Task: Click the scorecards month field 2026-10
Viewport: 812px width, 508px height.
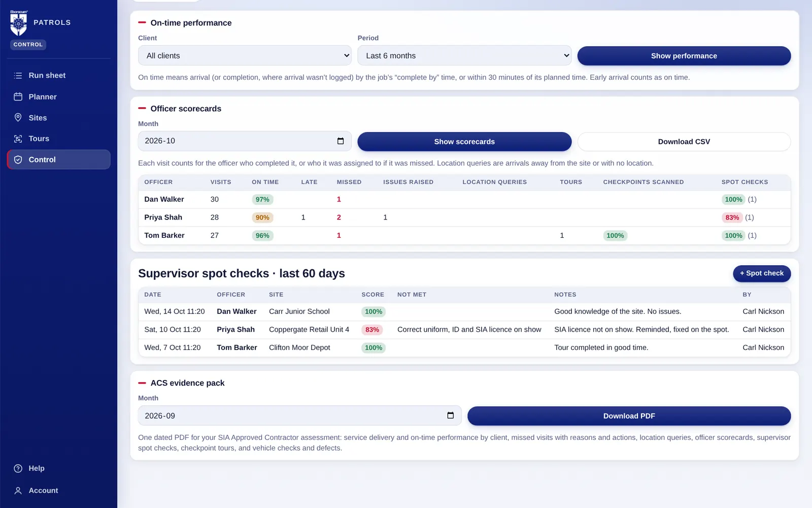Action: pos(245,141)
